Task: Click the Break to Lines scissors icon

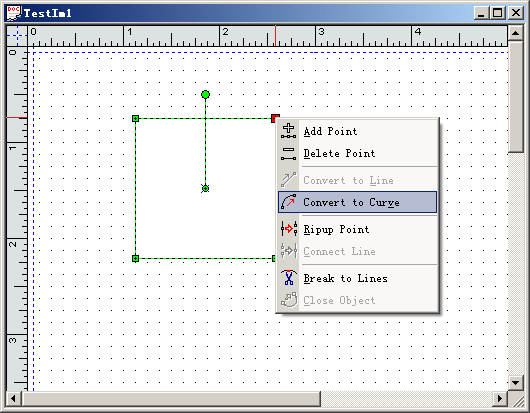Action: coord(288,278)
